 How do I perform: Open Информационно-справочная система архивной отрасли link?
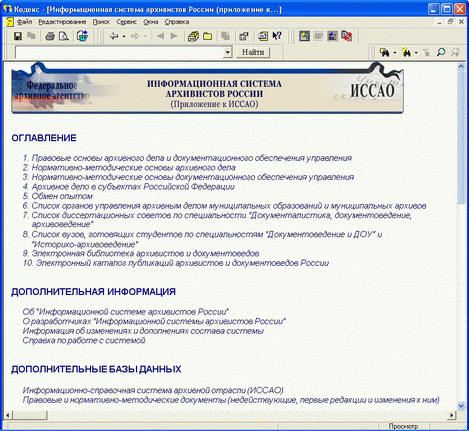(x=153, y=390)
